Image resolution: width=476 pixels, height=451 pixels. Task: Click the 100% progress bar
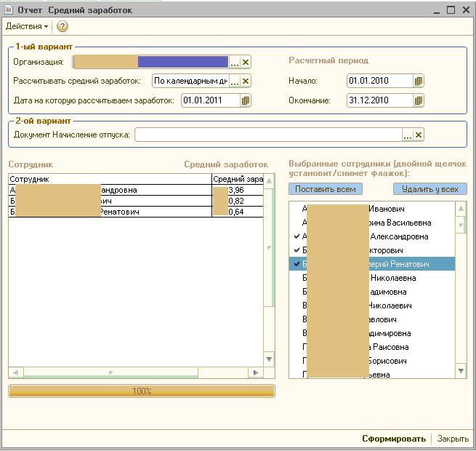tap(142, 391)
